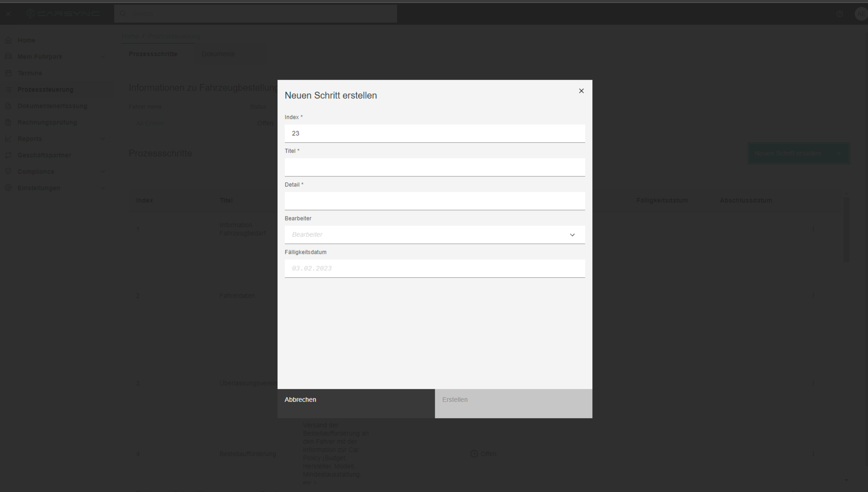Open Geschäftspartner in the sidebar
This screenshot has height=492, width=868.
click(44, 155)
